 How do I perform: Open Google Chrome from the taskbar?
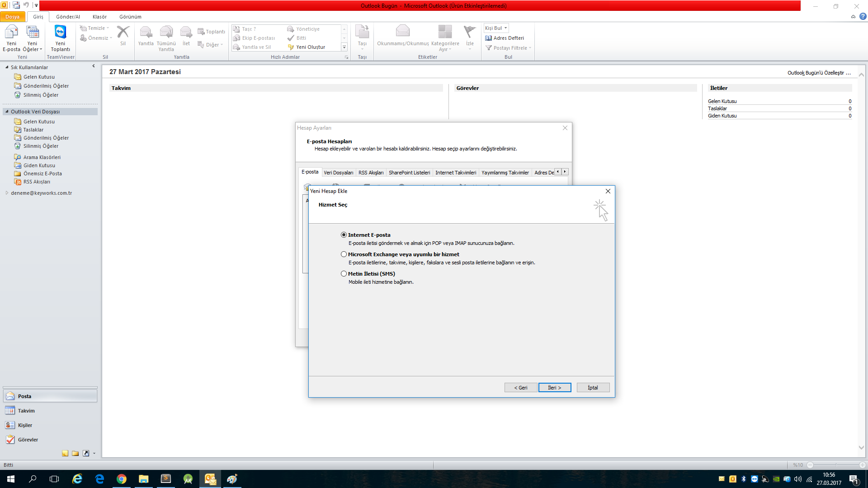(122, 479)
